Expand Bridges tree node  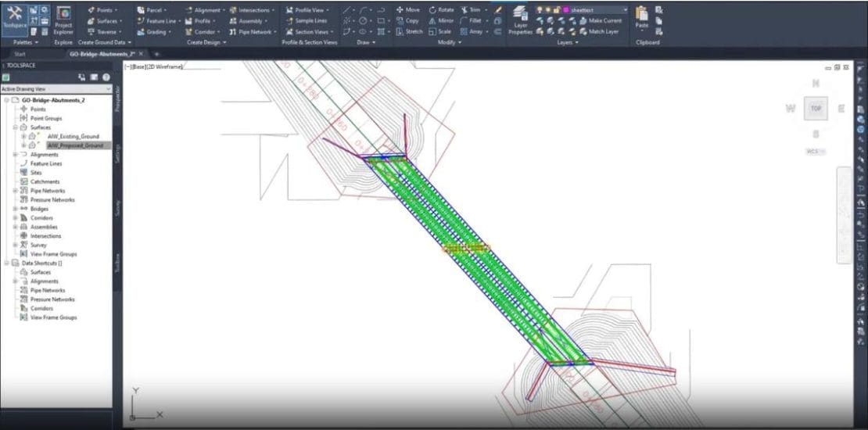pyautogui.click(x=16, y=209)
